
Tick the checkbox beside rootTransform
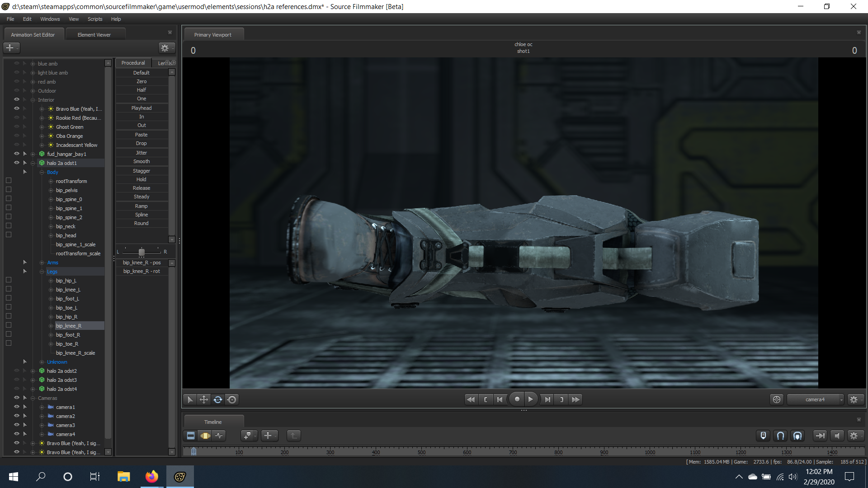(x=8, y=181)
